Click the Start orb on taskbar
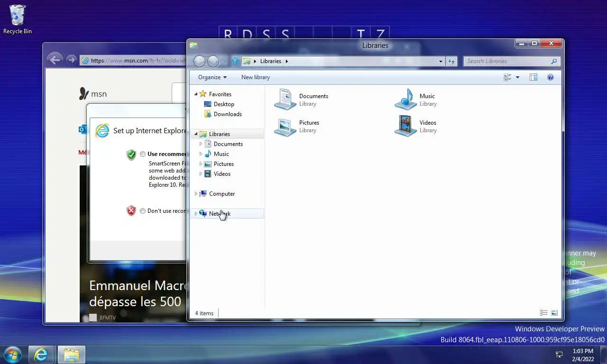Screen dimensions: 607x364 12,355
